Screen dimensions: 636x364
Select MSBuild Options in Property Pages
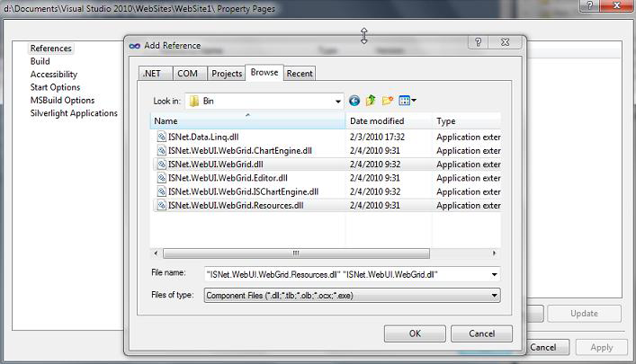tap(62, 100)
